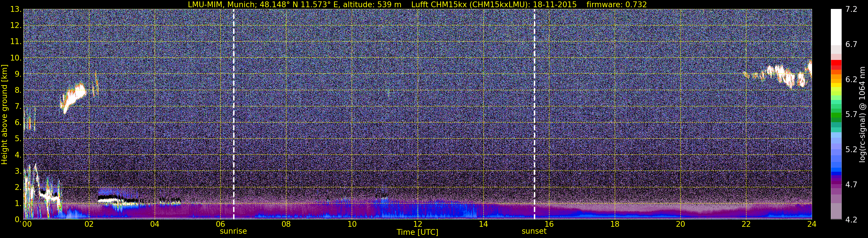Click the '5.' tick label on the height axis
This screenshot has height=238, width=868.
tap(18, 139)
